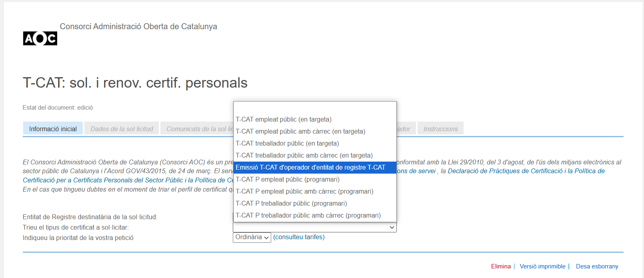The width and height of the screenshot is (644, 278).
Task: Choose T-CAT P treballador públic (programari) option
Action: [315, 204]
